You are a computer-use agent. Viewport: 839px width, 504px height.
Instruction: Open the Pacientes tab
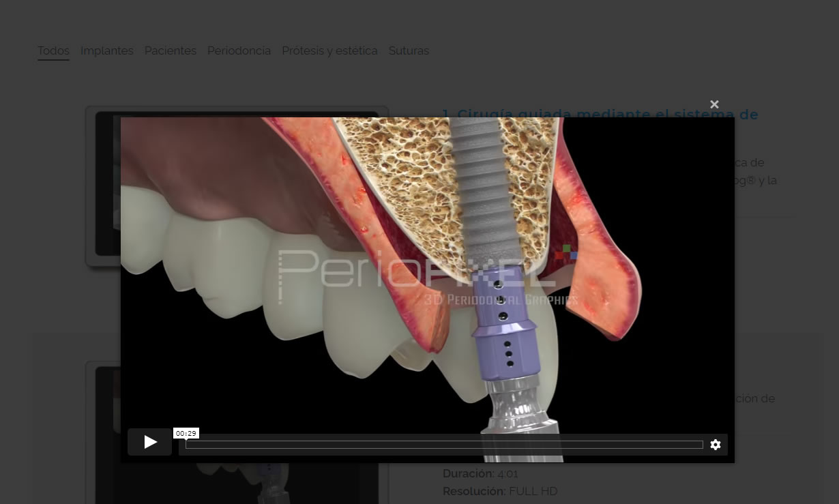click(171, 50)
